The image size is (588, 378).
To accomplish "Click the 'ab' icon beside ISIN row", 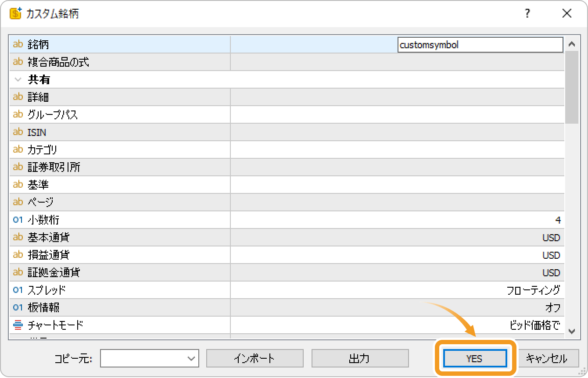I will tap(18, 132).
